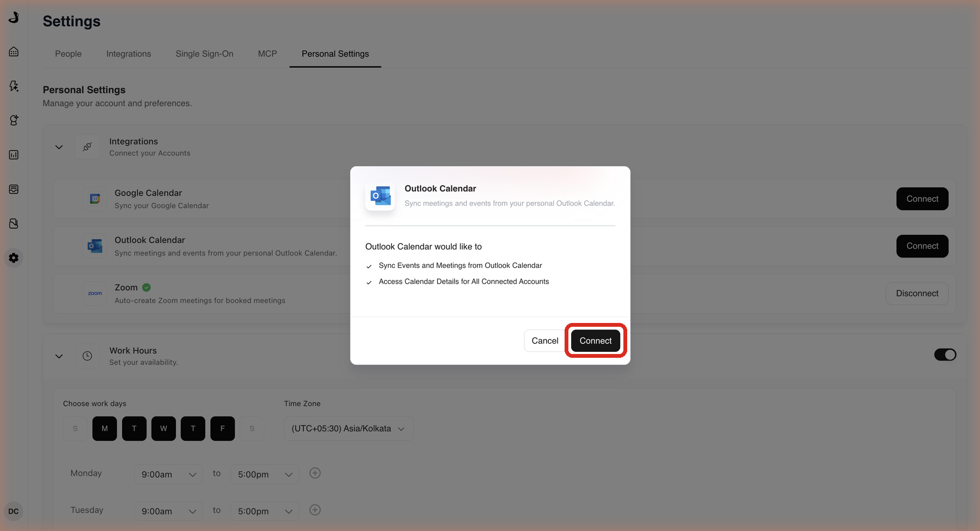Click the Outlook Calendar row icon
Viewport: 980px width, 531px height.
tap(95, 246)
